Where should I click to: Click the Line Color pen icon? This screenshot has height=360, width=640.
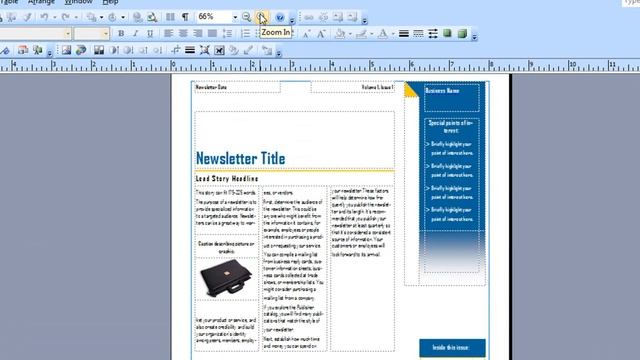click(x=361, y=34)
